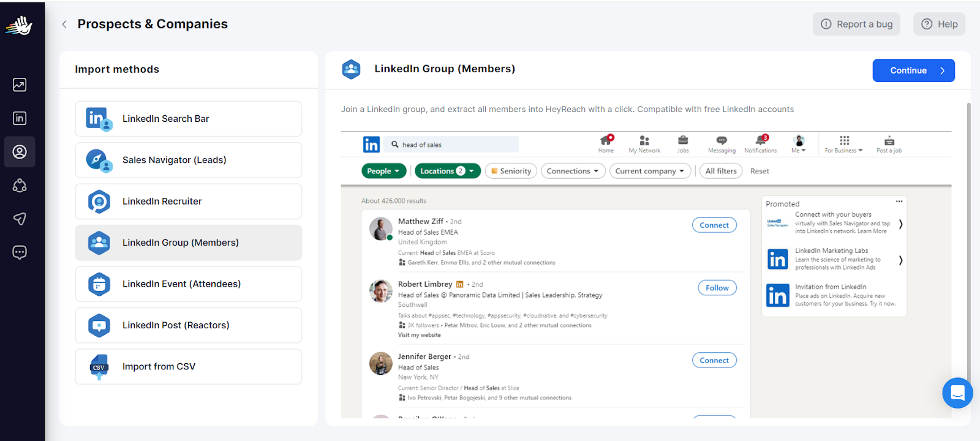The image size is (980, 441).
Task: Open My Network in LinkedIn preview
Action: coord(644,144)
